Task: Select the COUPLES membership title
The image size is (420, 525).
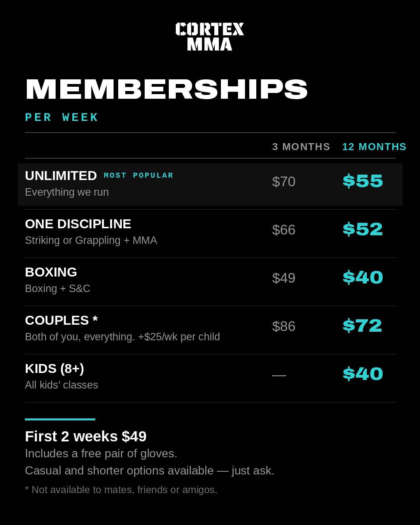Action: click(x=61, y=320)
